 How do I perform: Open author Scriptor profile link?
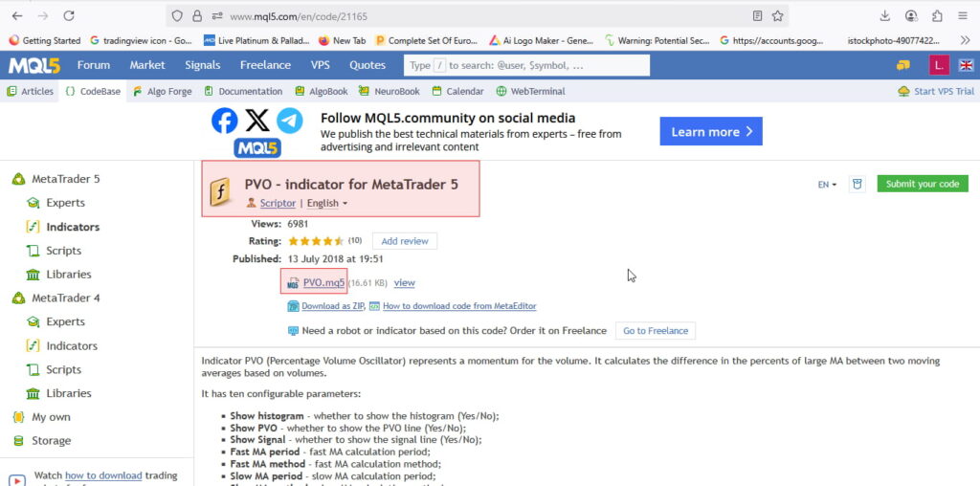tap(278, 203)
